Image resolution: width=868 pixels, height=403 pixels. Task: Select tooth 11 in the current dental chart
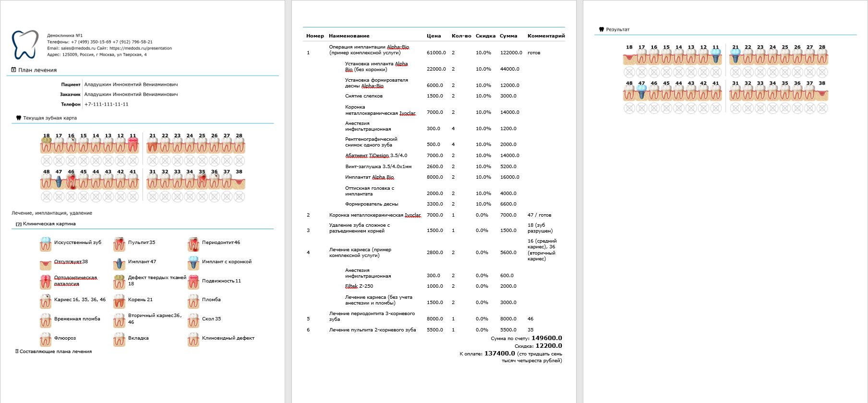click(x=133, y=145)
